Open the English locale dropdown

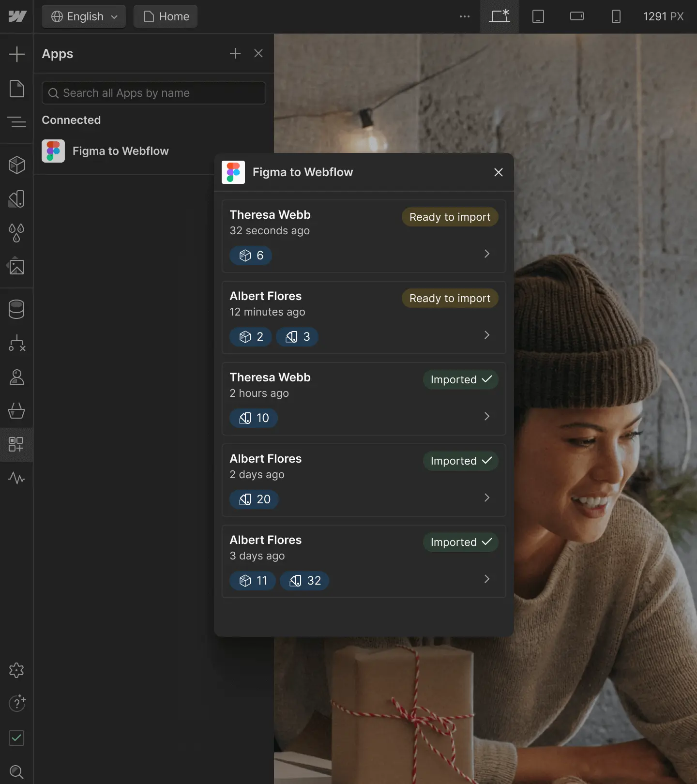[x=84, y=16]
